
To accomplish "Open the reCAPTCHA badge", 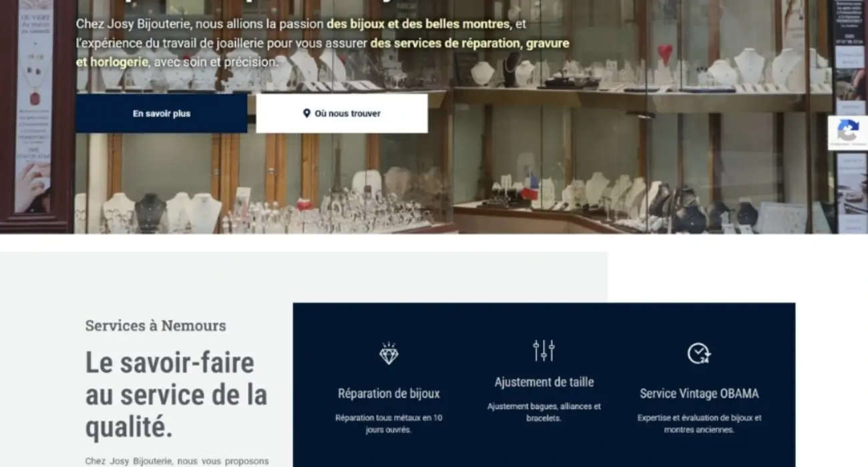I will 848,132.
